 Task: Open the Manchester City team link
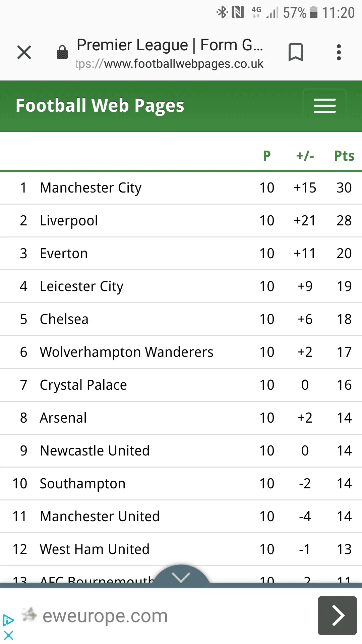pos(90,188)
